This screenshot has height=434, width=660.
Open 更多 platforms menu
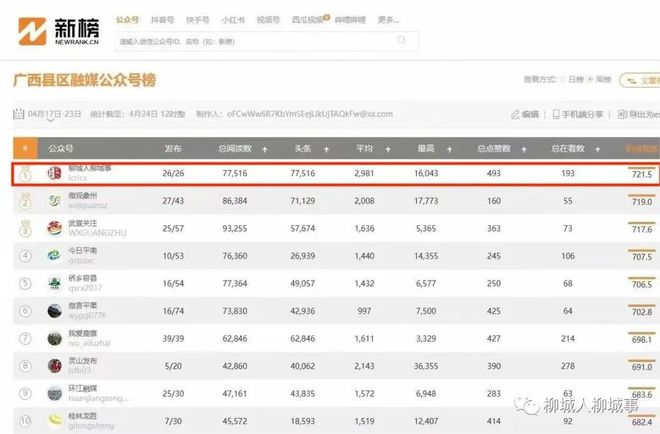point(388,19)
